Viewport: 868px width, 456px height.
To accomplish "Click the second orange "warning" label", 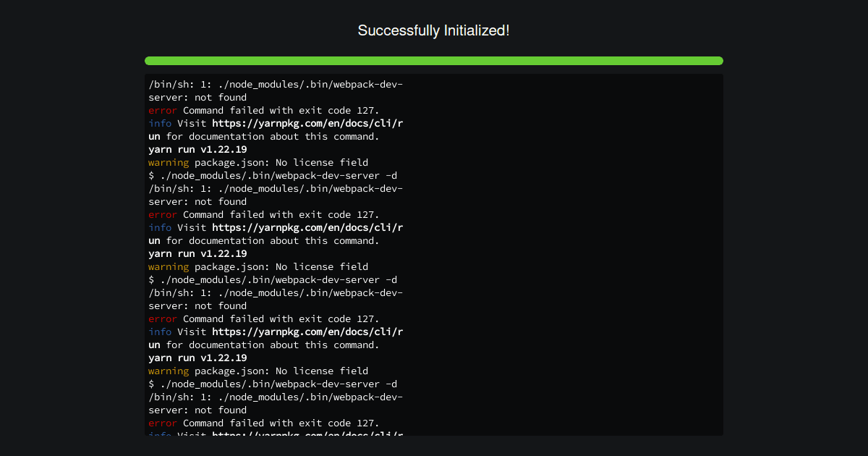I will point(169,266).
